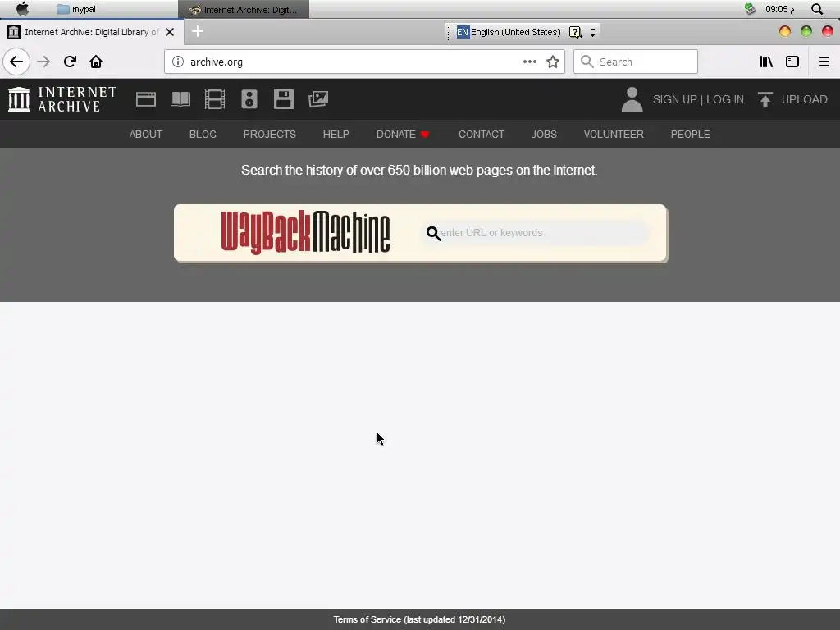The height and width of the screenshot is (630, 840).
Task: Expand language bar options arrow
Action: click(x=592, y=32)
